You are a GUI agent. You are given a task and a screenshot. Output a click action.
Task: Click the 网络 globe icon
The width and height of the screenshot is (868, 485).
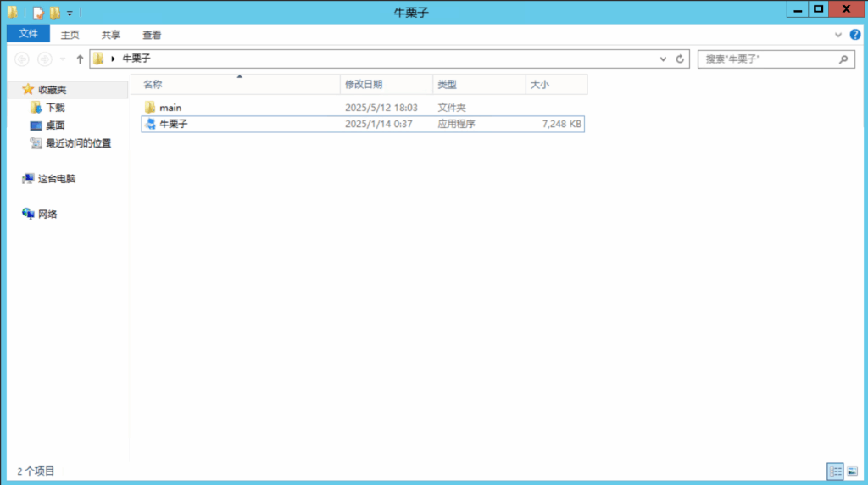click(28, 213)
